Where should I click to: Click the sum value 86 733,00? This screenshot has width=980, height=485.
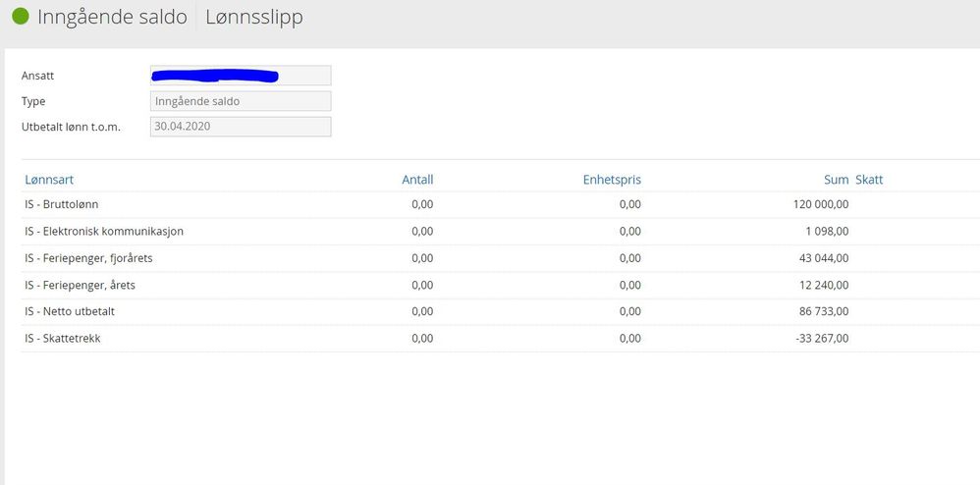point(824,311)
